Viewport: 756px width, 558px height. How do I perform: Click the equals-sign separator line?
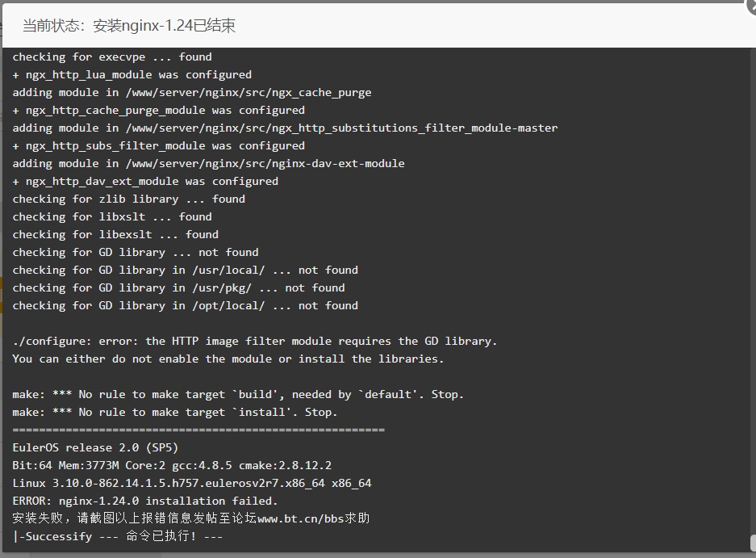point(198,430)
